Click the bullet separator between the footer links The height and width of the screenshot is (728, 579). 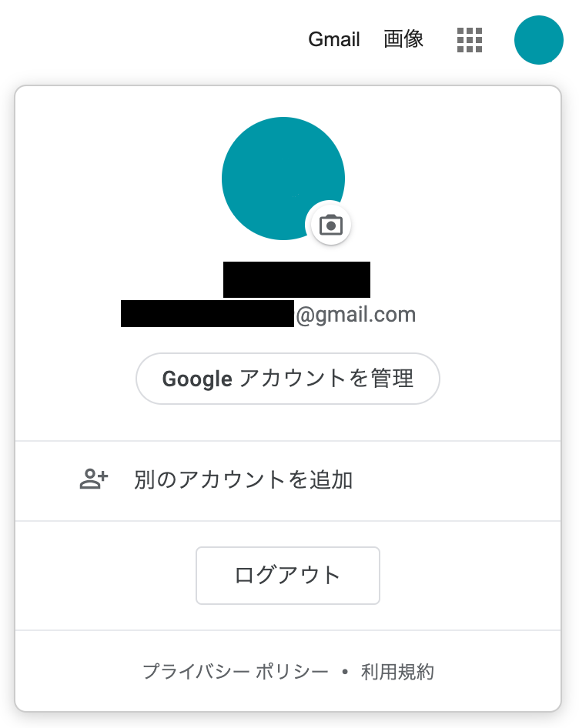(344, 672)
